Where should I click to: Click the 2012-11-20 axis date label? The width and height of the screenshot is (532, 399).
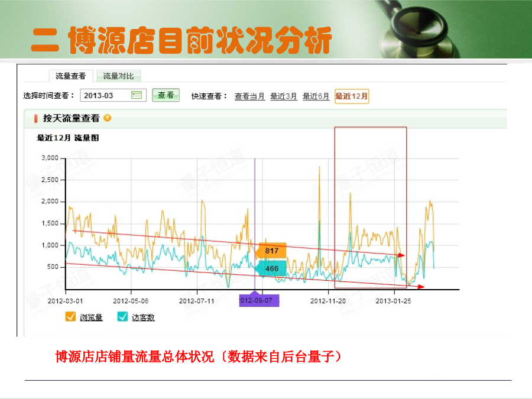click(328, 300)
